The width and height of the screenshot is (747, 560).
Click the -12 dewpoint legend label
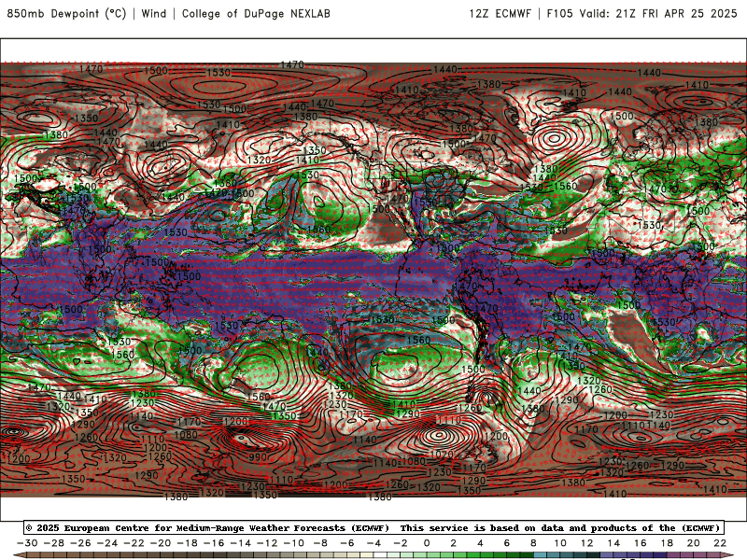click(x=267, y=543)
